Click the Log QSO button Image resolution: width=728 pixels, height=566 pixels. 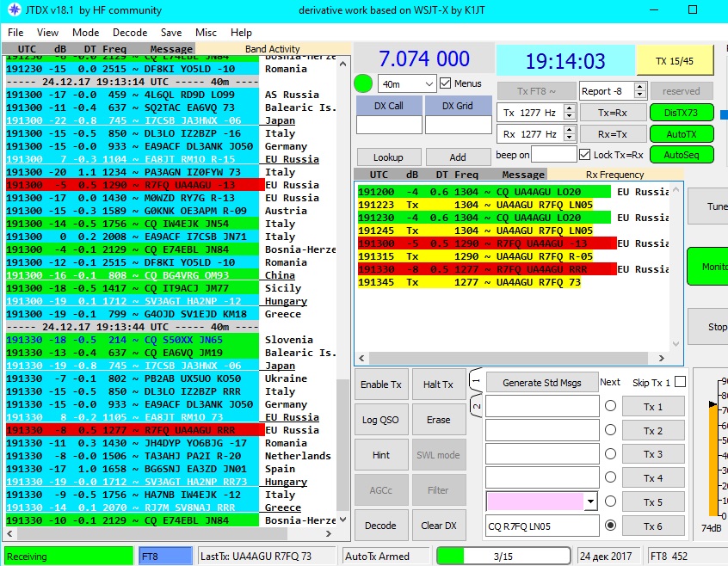coord(380,420)
